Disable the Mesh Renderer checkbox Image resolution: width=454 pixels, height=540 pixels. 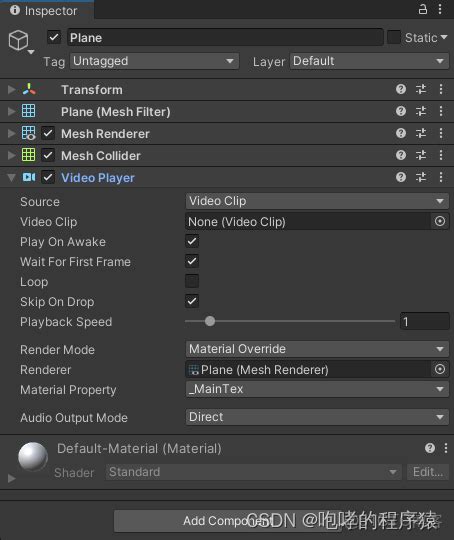[48, 133]
